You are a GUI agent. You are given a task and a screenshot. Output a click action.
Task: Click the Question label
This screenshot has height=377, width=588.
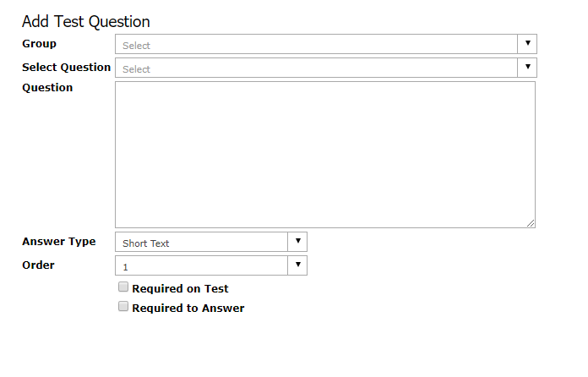pos(47,87)
